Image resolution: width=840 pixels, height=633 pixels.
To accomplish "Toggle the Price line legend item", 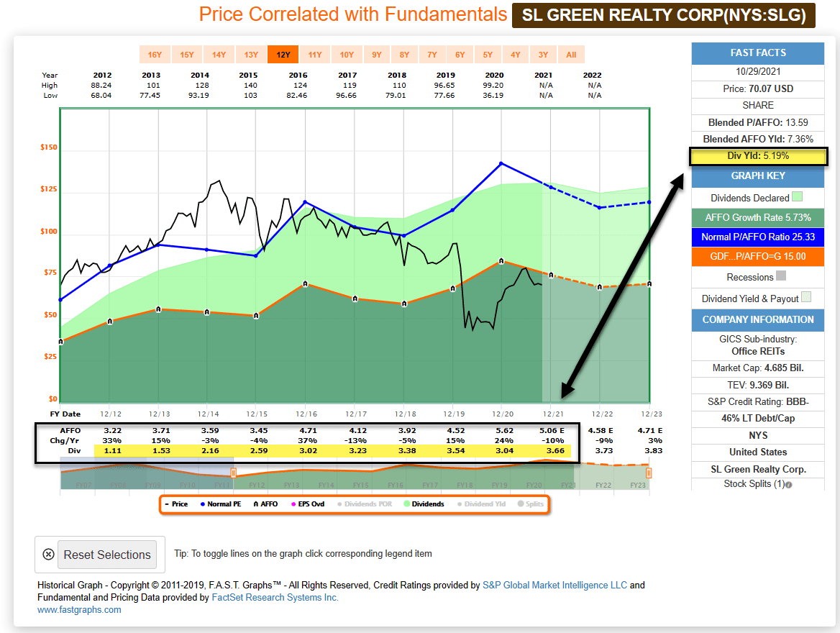I will 176,504.
